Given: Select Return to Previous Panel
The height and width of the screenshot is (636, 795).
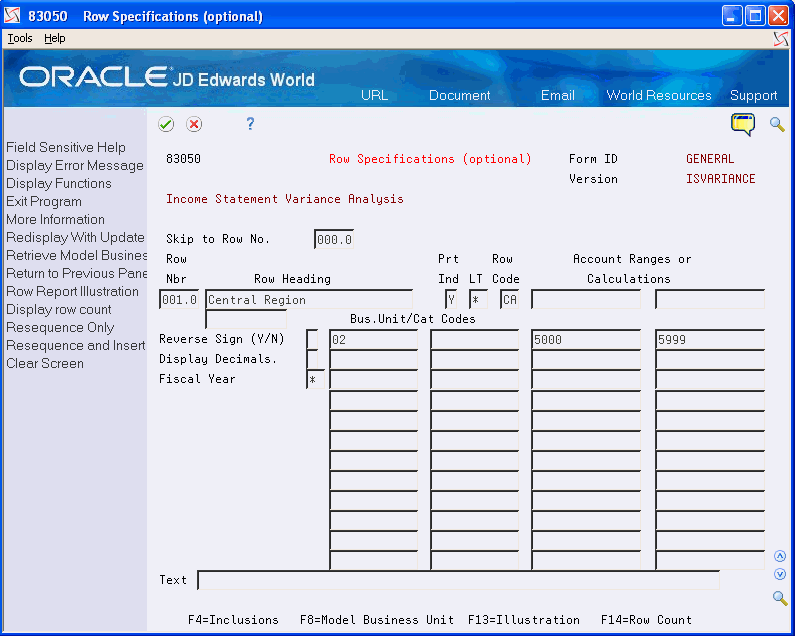Looking at the screenshot, I should point(77,274).
